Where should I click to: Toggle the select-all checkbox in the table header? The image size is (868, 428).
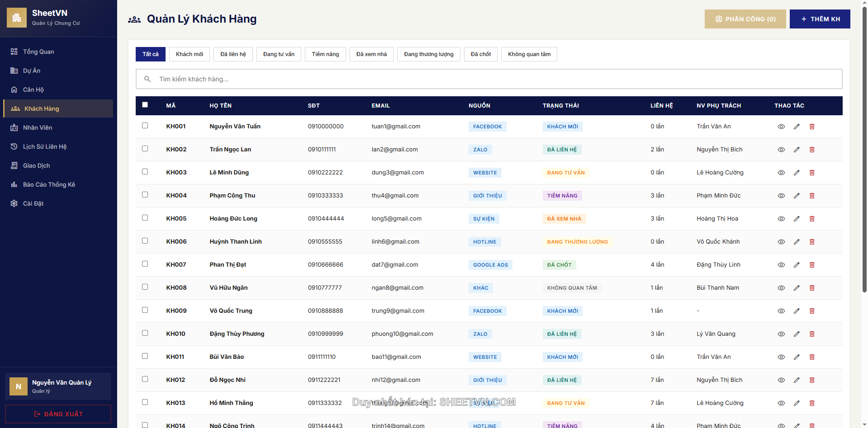click(145, 105)
